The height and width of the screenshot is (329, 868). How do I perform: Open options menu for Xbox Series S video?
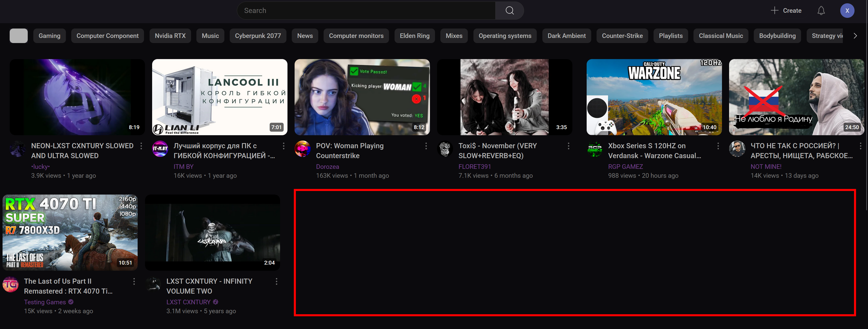(718, 146)
